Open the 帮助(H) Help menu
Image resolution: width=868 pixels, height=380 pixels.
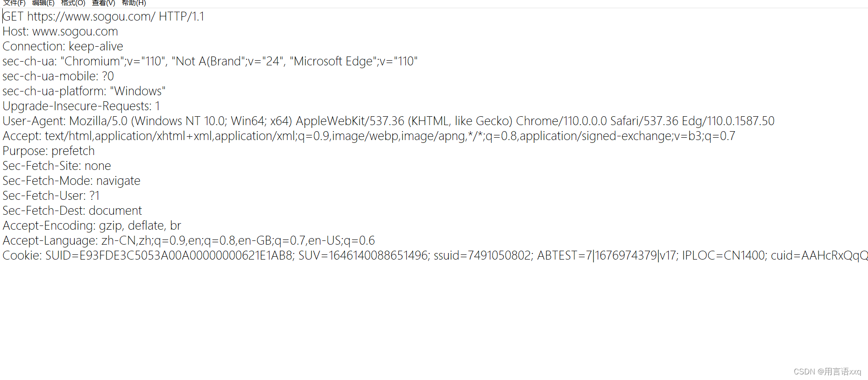pyautogui.click(x=133, y=3)
